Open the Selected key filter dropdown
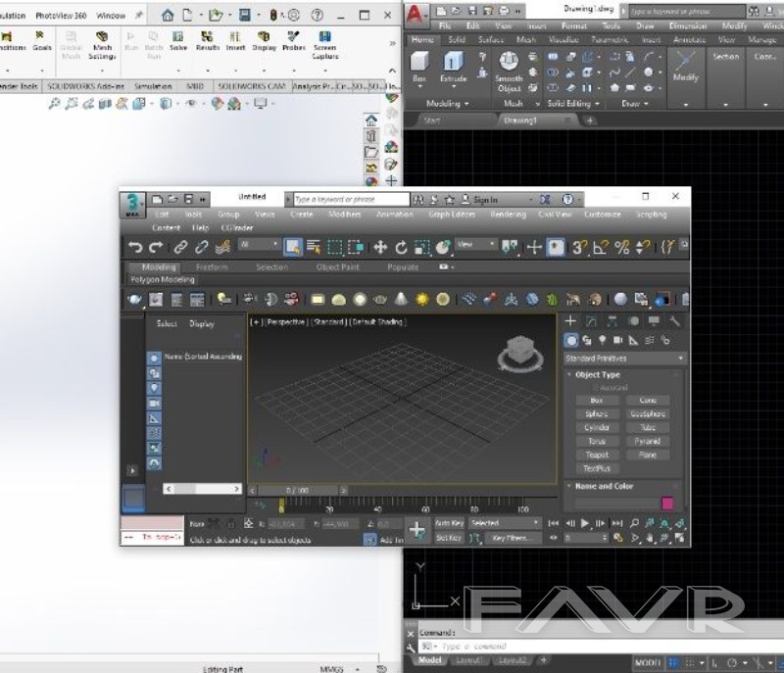The image size is (784, 673). click(x=504, y=523)
